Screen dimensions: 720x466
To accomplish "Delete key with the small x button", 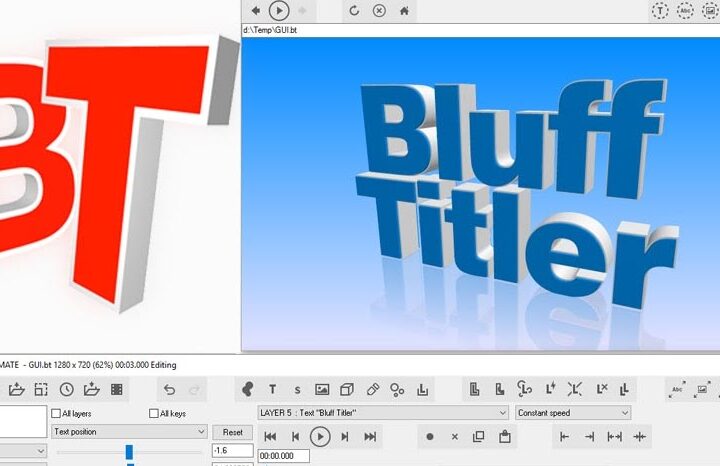I will (x=455, y=437).
